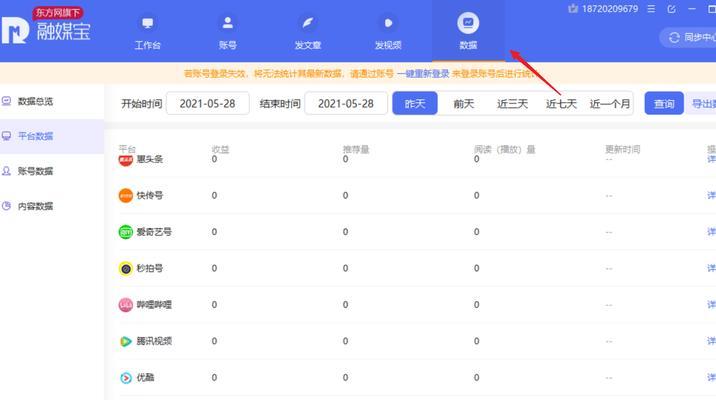Screen dimensions: 716x400
Task: Open the 开始时间 start date field
Action: (x=208, y=104)
